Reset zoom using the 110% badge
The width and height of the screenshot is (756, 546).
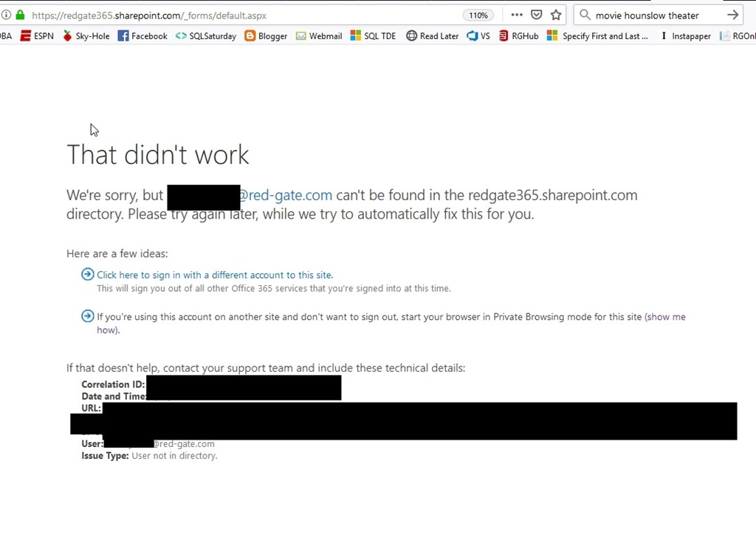point(478,16)
